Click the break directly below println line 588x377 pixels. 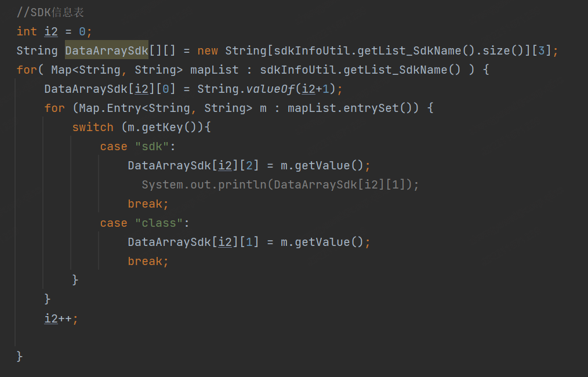click(148, 204)
